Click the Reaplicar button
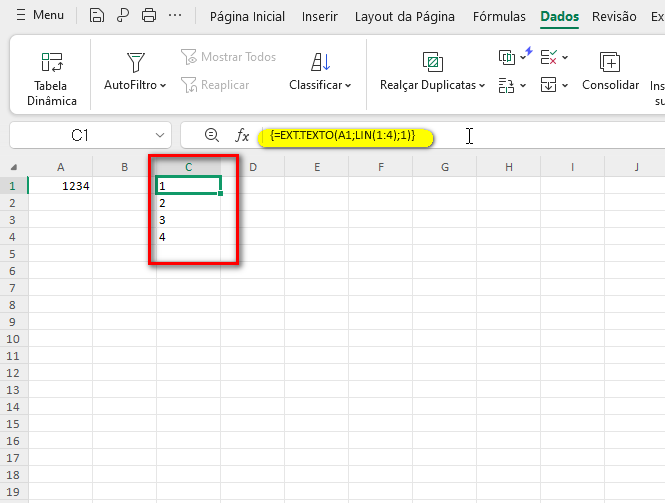Viewport: 665px width, 503px height. click(215, 85)
